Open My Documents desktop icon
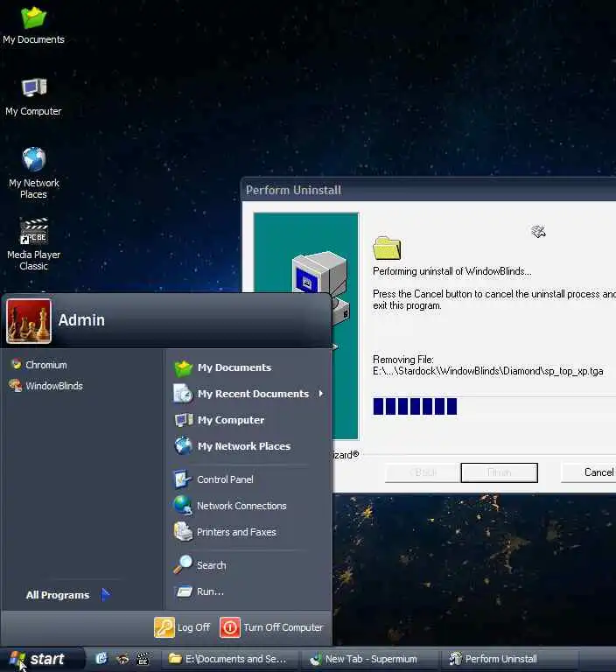Viewport: 616px width, 672px height. (x=33, y=25)
